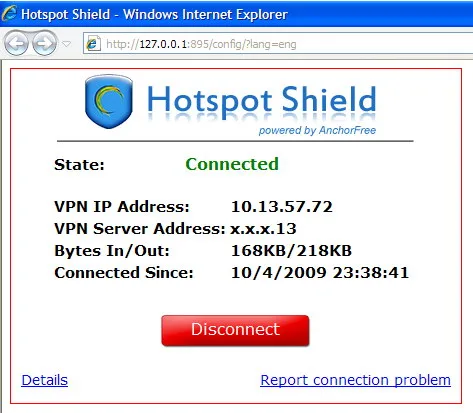The image size is (473, 413).
Task: Click the address bar showing 127.0.0.1 URL
Action: tap(278, 44)
